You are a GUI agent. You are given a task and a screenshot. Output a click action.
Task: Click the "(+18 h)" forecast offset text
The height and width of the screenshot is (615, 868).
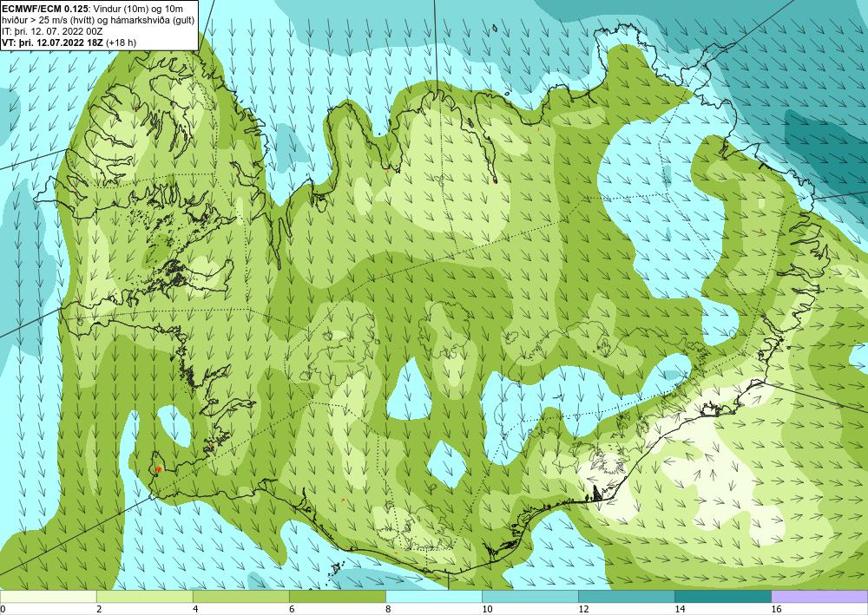click(x=122, y=42)
